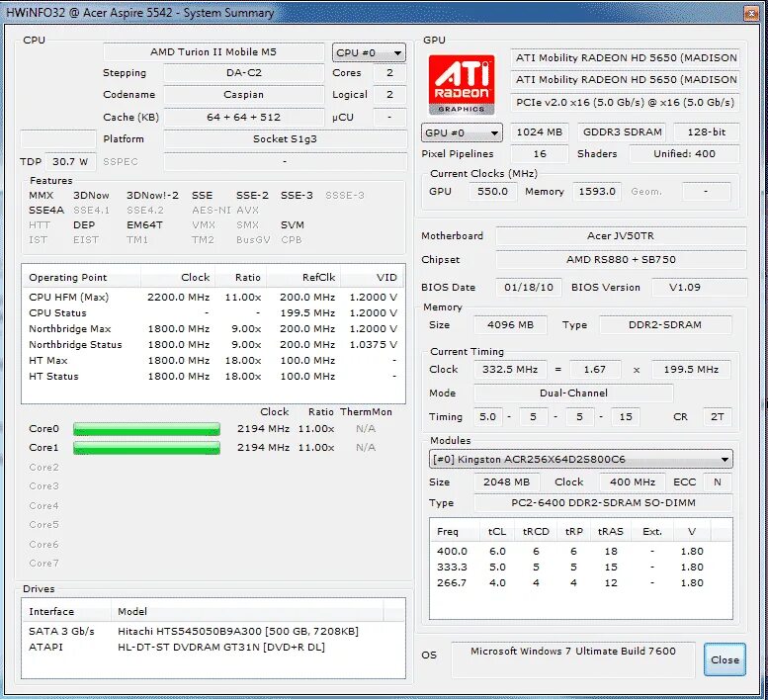This screenshot has width=768, height=700.
Task: Click the GPU clock value 550.0
Action: pyautogui.click(x=493, y=192)
